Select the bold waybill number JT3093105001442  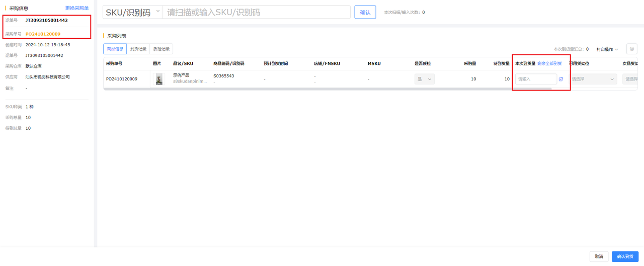pos(47,21)
